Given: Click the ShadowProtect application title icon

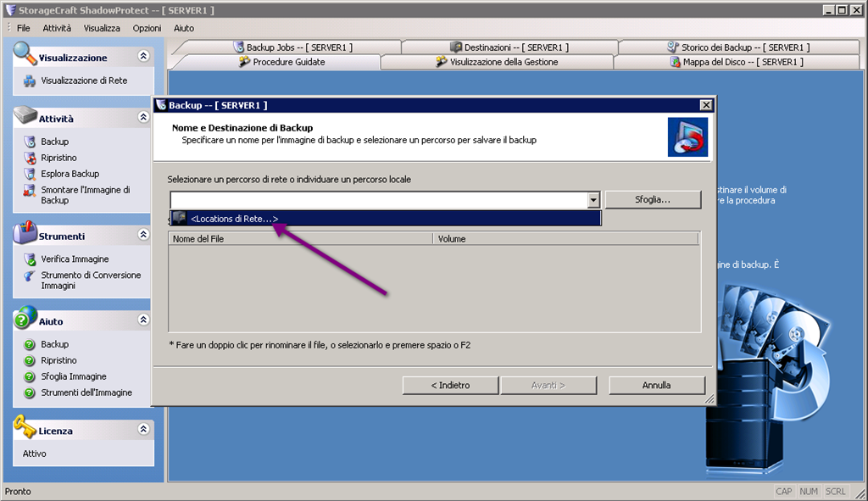Looking at the screenshot, I should pos(10,10).
